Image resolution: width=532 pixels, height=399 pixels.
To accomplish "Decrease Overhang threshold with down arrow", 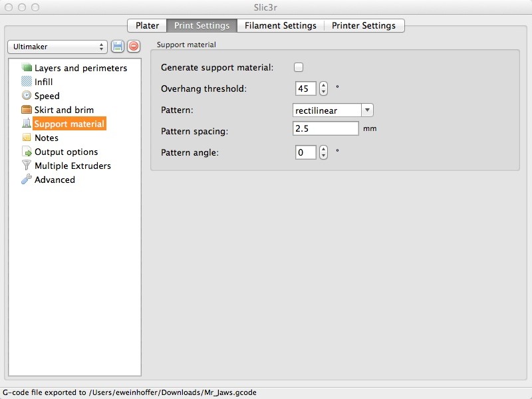I will [x=323, y=92].
